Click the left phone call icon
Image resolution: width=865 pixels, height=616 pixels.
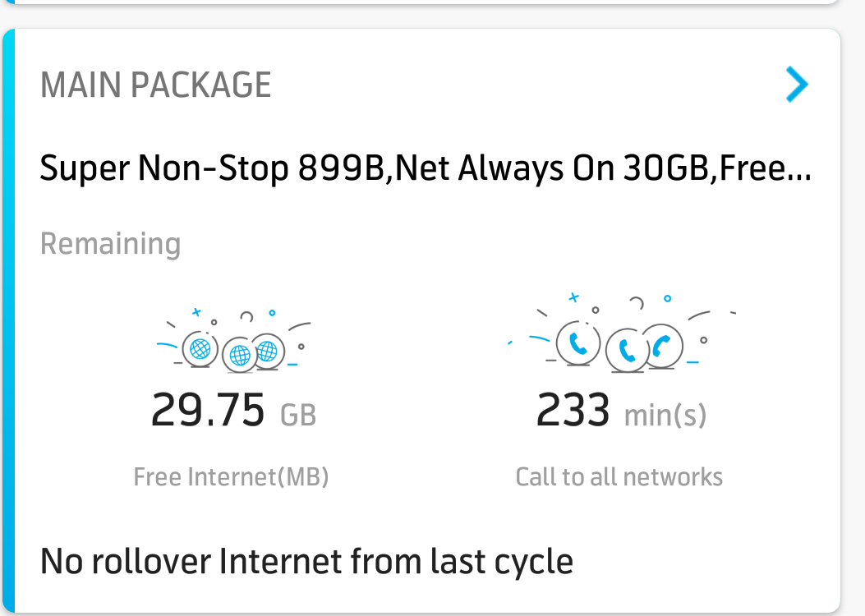click(577, 345)
